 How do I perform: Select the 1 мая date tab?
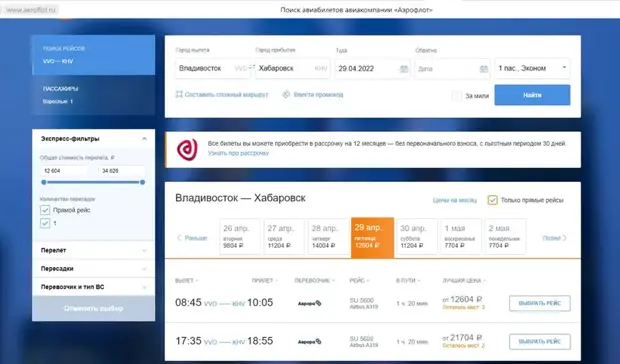point(461,236)
